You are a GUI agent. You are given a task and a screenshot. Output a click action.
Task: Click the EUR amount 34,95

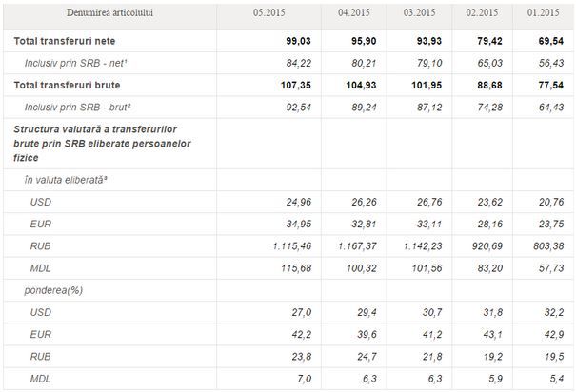point(299,225)
